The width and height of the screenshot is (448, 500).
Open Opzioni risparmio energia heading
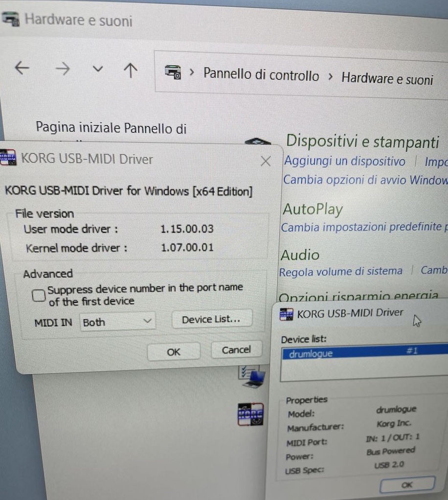click(358, 296)
